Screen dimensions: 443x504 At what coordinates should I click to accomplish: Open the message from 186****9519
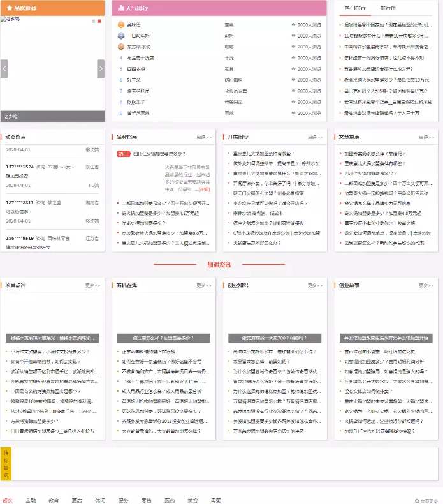tap(52, 242)
